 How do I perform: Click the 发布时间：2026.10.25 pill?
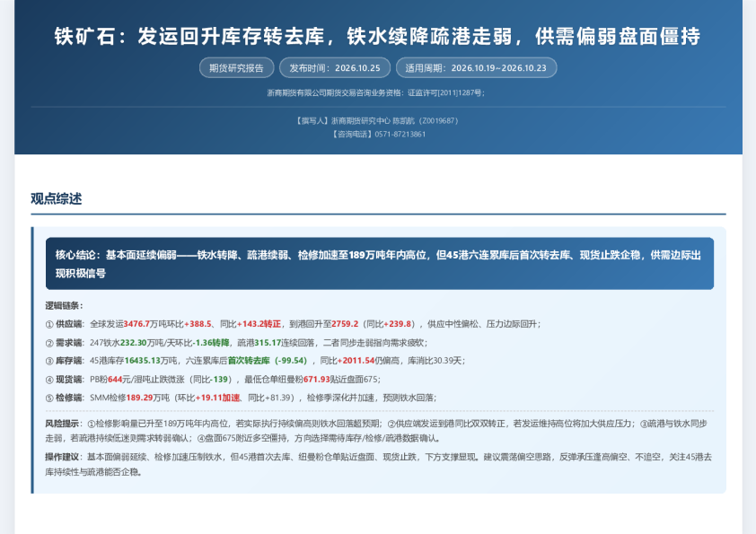click(x=335, y=68)
